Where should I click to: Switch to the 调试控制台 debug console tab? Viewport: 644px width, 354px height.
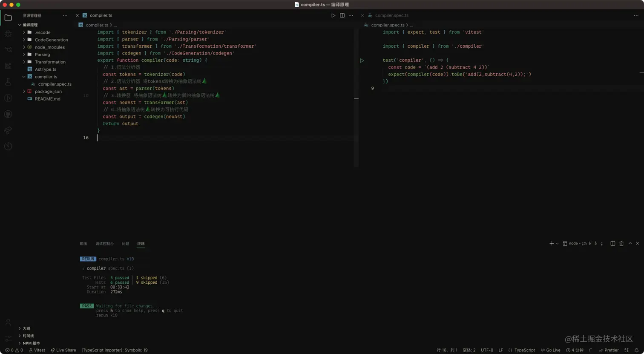(104, 244)
